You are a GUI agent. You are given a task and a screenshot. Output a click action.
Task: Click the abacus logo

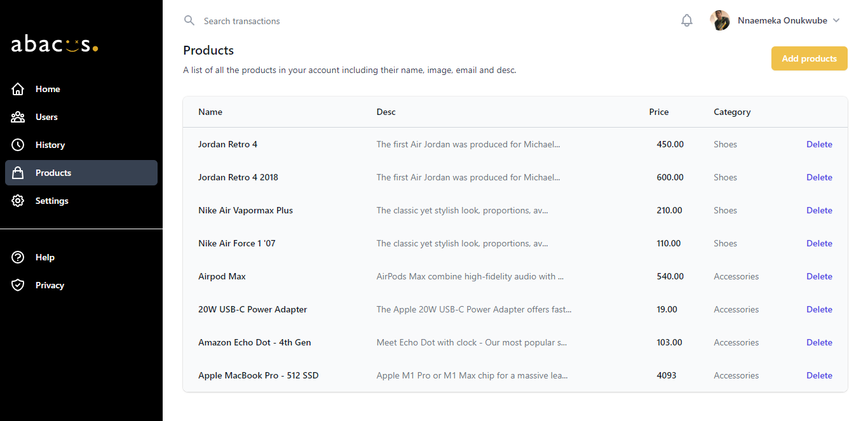click(x=55, y=44)
